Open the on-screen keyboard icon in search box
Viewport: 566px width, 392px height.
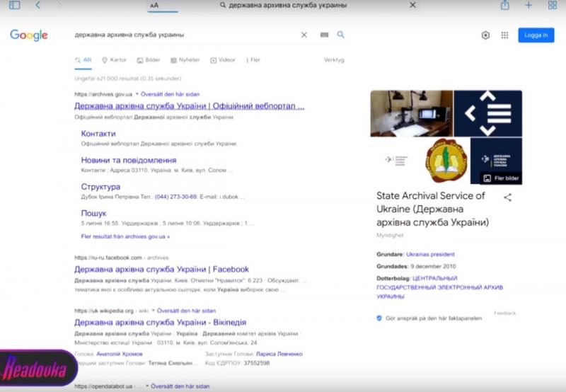pos(324,35)
